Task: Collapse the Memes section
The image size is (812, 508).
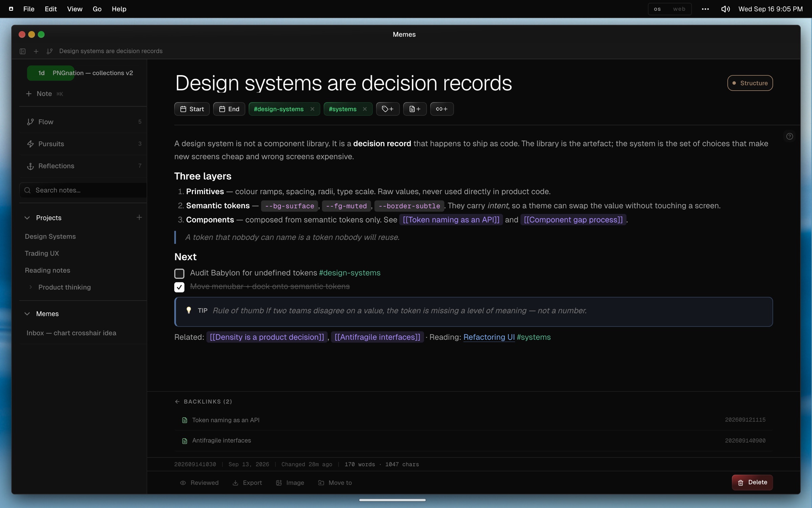Action: (27, 314)
